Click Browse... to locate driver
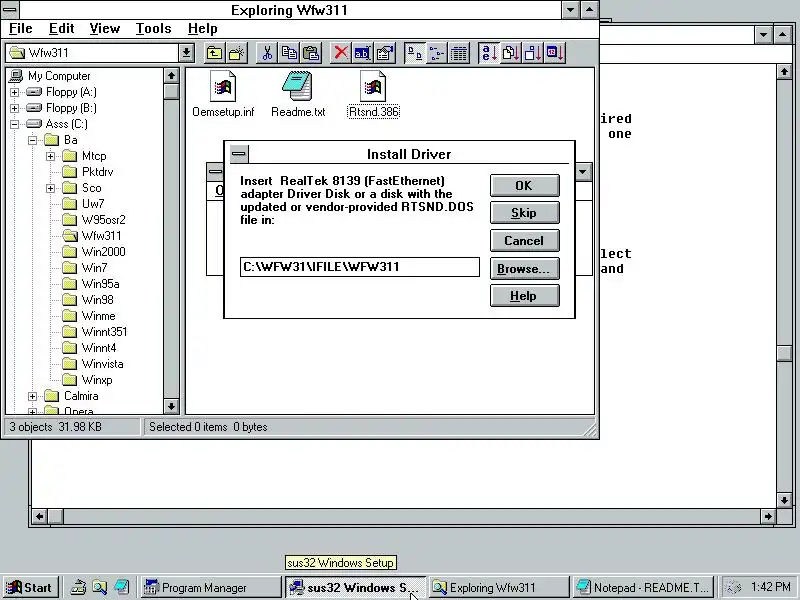The image size is (800, 600). (x=524, y=268)
